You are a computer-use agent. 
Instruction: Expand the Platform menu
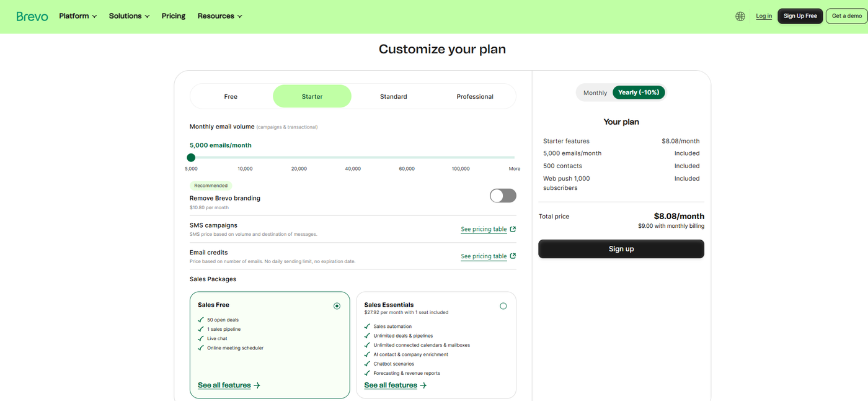77,16
